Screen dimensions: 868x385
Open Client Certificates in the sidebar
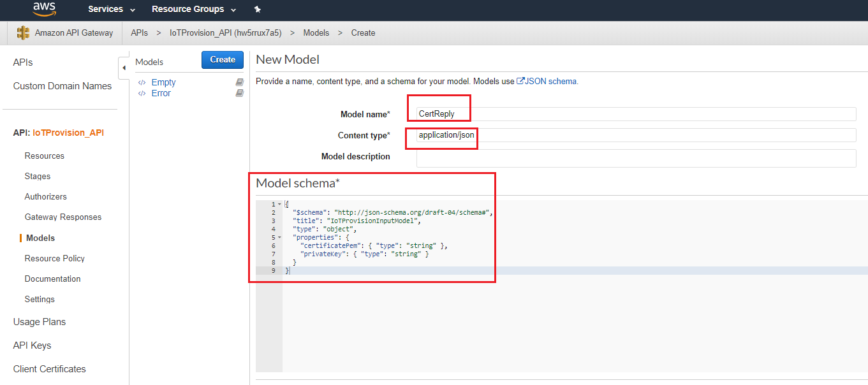(50, 369)
